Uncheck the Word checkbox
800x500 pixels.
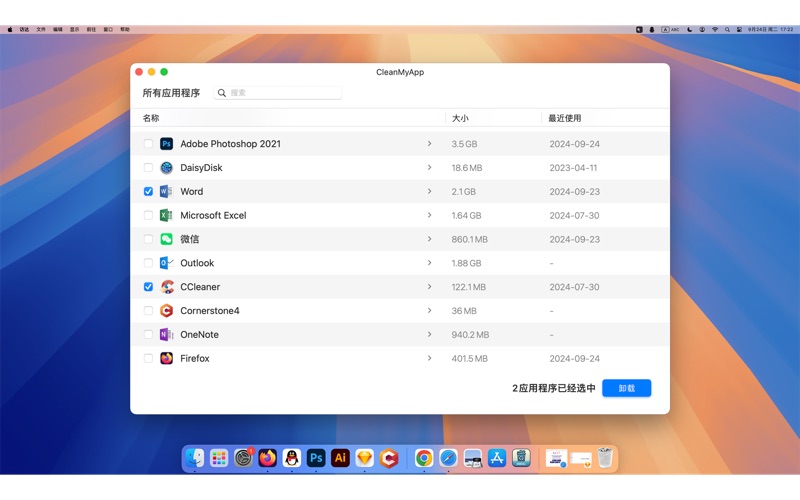pyautogui.click(x=148, y=191)
